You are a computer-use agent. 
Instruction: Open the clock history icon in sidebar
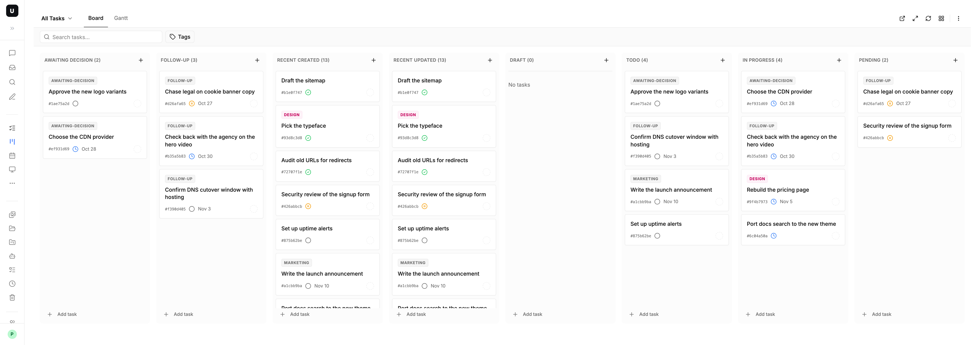tap(12, 284)
